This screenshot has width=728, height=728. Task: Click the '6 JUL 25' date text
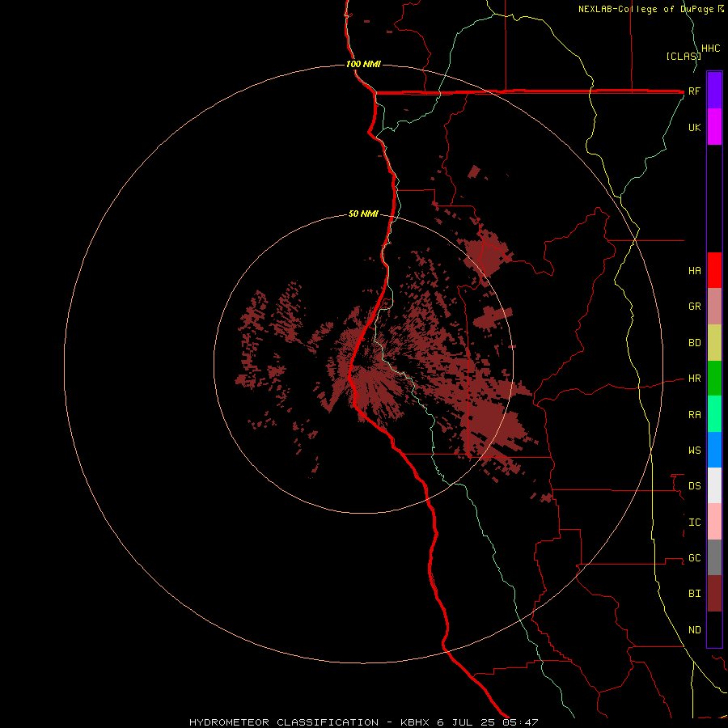coord(466,722)
